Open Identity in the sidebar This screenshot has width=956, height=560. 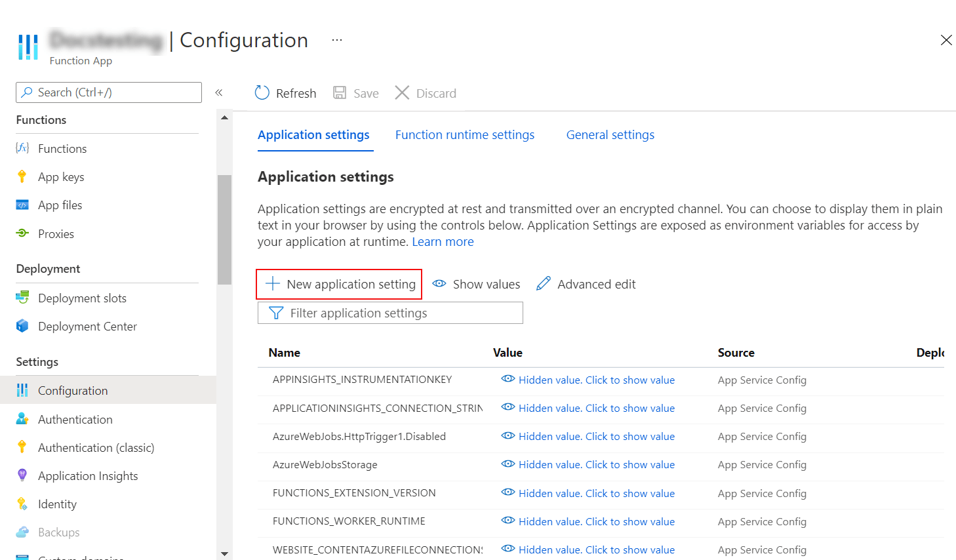pyautogui.click(x=57, y=504)
